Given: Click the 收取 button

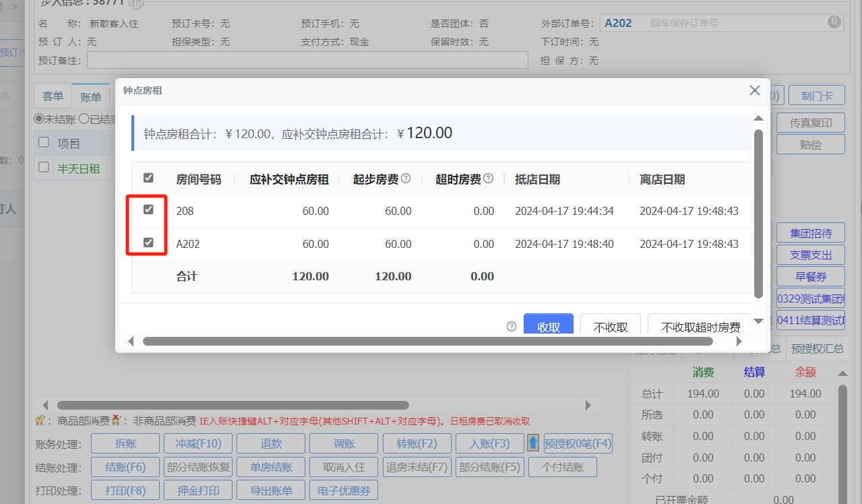Looking at the screenshot, I should (549, 324).
